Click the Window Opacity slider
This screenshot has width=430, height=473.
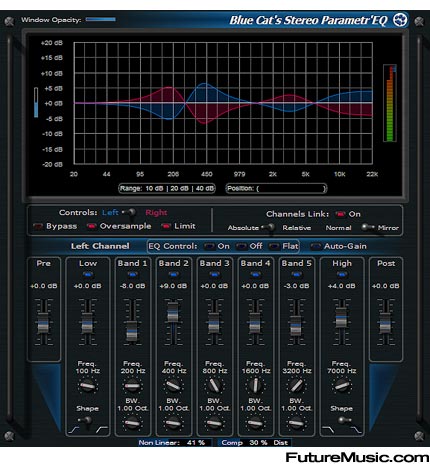[x=101, y=19]
